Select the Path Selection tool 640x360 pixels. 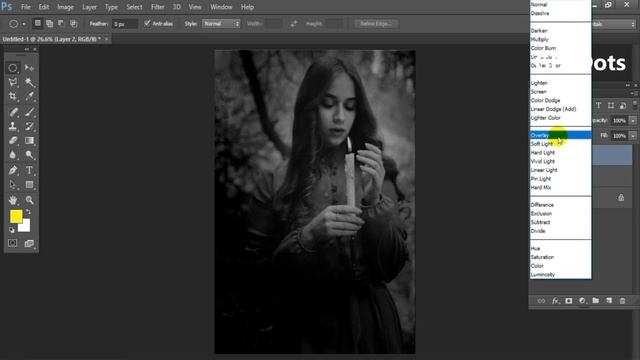[x=13, y=185]
